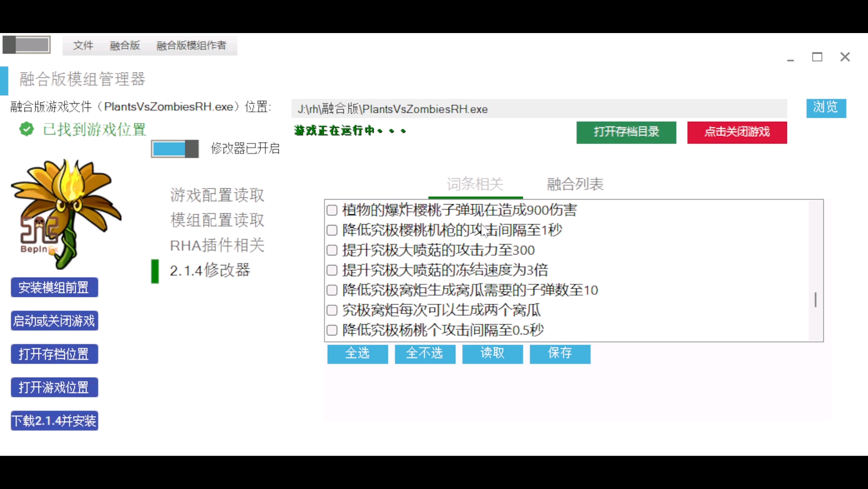
Task: Toggle the switch in the window's top-left corner
Action: [x=26, y=45]
